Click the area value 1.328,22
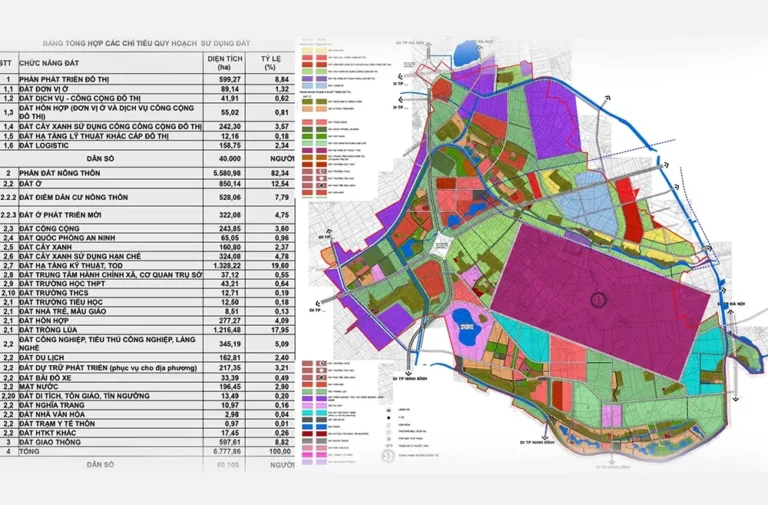Image resolution: width=768 pixels, height=505 pixels. point(227,265)
